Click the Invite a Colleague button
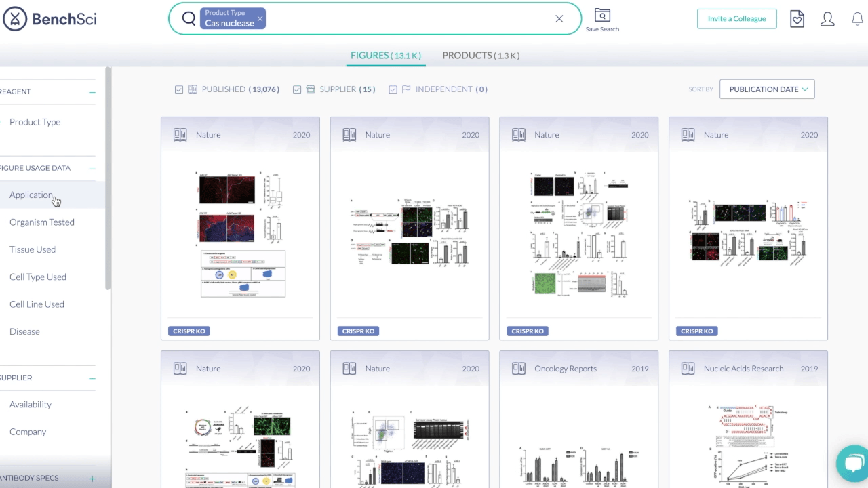The image size is (868, 488). click(x=737, y=18)
